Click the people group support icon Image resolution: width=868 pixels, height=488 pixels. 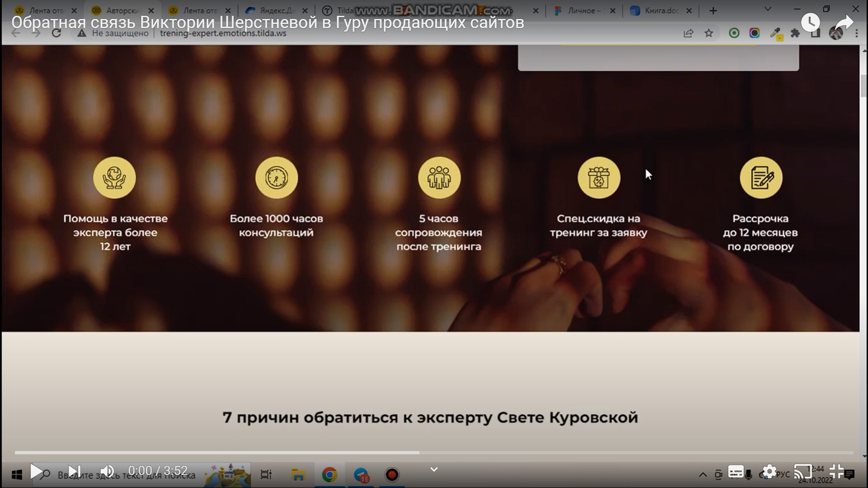tap(439, 178)
